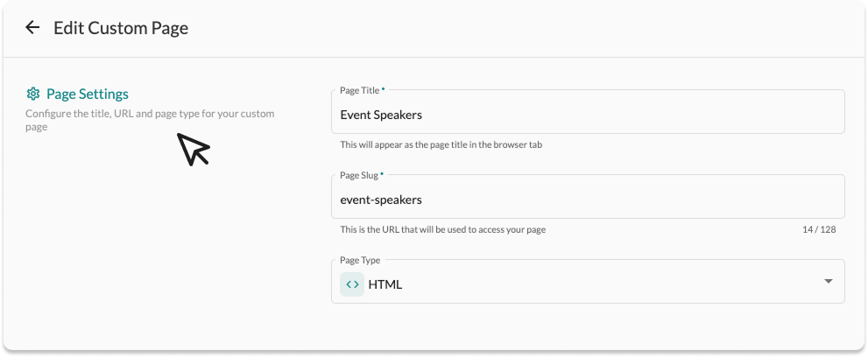Click the back arrow icon
The height and width of the screenshot is (357, 868).
click(x=32, y=28)
